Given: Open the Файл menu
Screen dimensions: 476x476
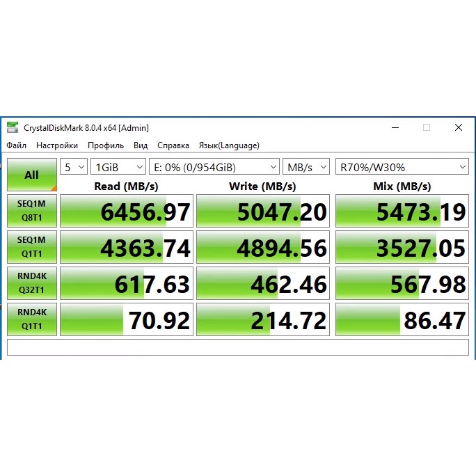Looking at the screenshot, I should [x=17, y=145].
